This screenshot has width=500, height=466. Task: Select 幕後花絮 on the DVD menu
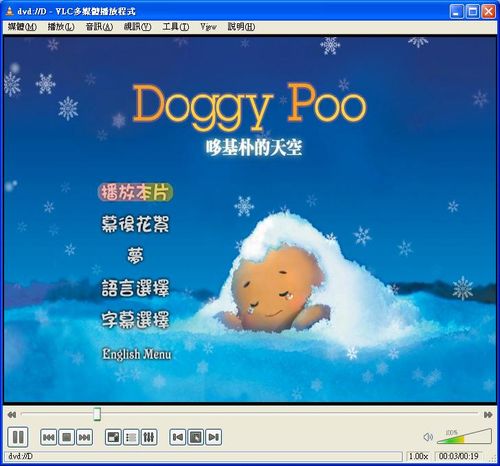click(x=135, y=224)
